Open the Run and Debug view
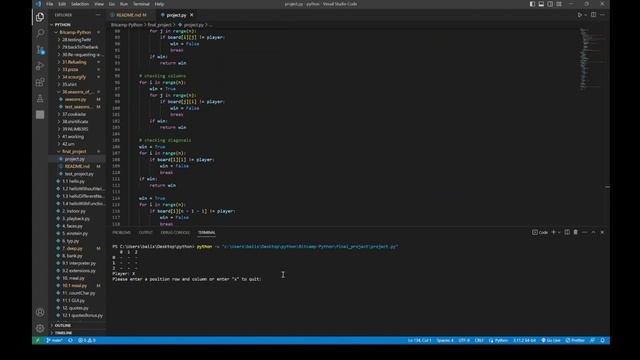The width and height of the screenshot is (640, 360). click(40, 66)
